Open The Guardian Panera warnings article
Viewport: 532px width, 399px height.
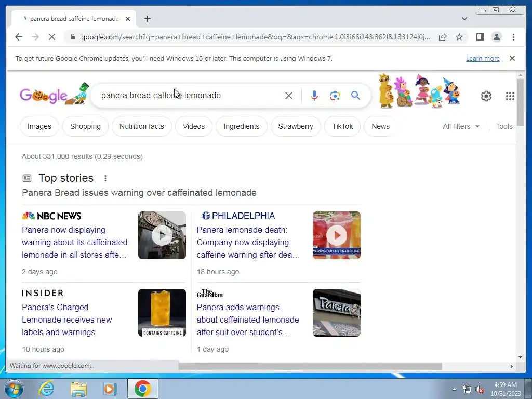(x=248, y=320)
